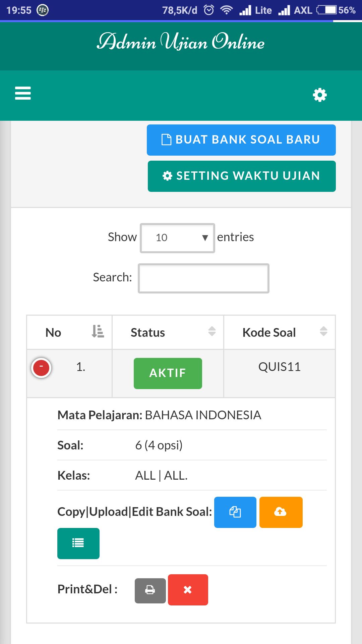The image size is (362, 644).
Task: Tap the alarm icon in status bar
Action: click(x=209, y=10)
